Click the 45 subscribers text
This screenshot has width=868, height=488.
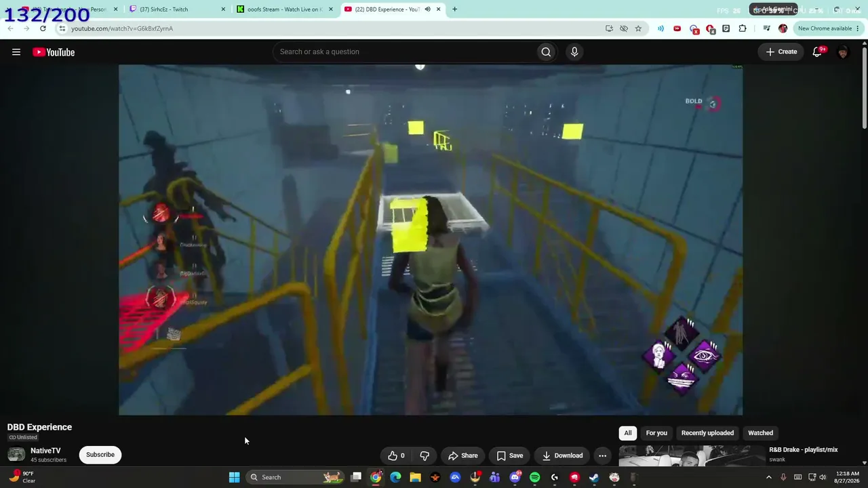point(49,460)
